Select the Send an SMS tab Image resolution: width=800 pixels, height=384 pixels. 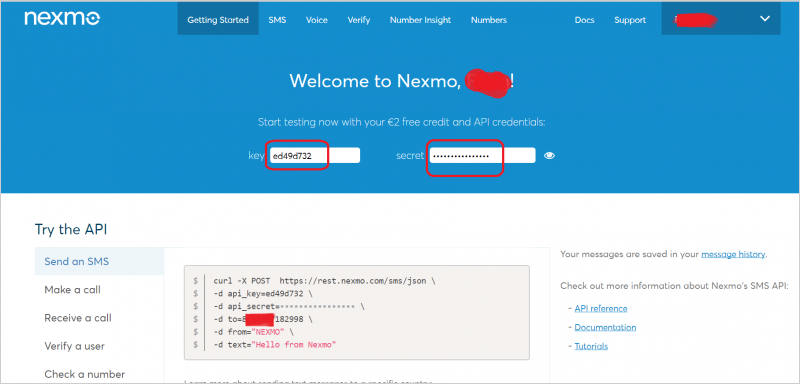click(x=99, y=262)
